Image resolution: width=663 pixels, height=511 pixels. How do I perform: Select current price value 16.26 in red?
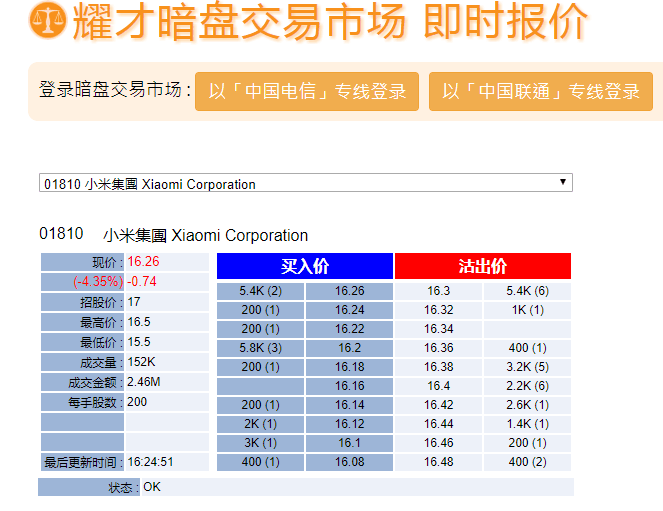coord(143,262)
